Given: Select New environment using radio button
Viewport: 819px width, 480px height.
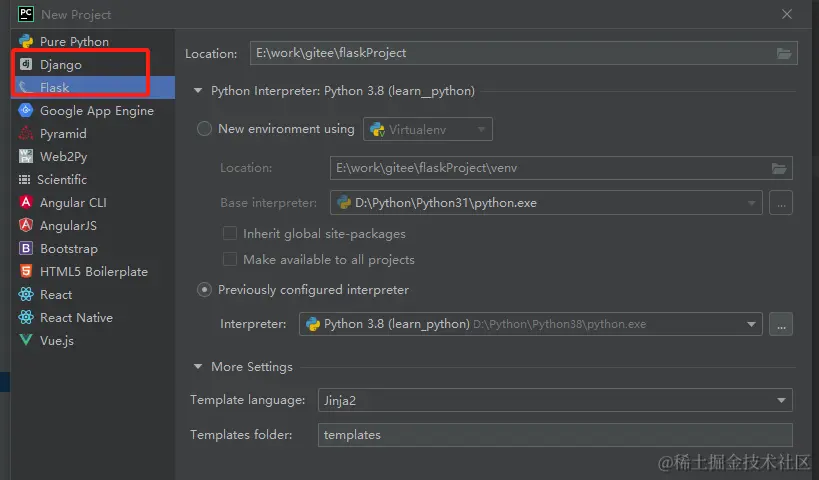Looking at the screenshot, I should pos(205,129).
